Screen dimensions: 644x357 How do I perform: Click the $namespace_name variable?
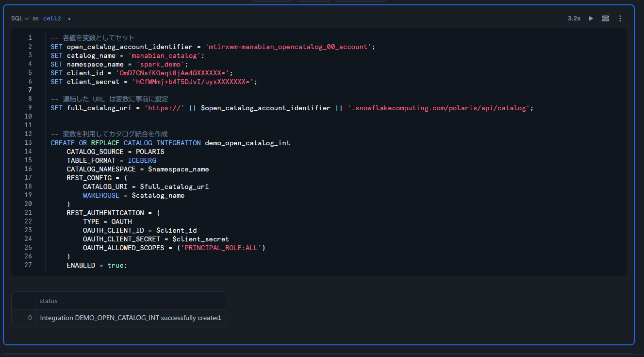[179, 169]
